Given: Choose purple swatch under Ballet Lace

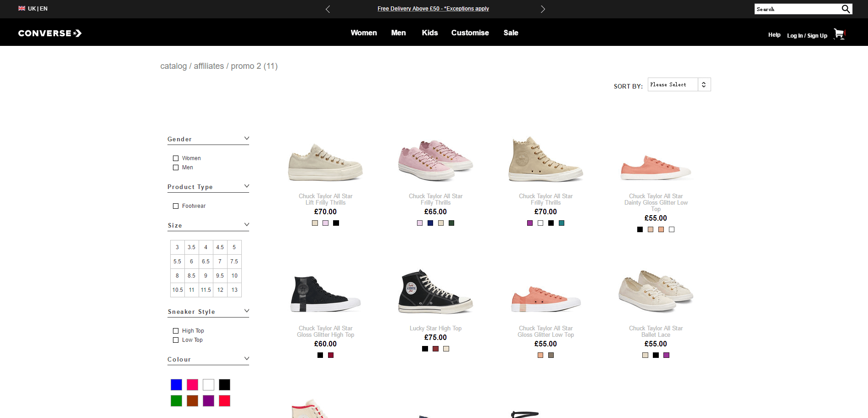Looking at the screenshot, I should pos(667,355).
